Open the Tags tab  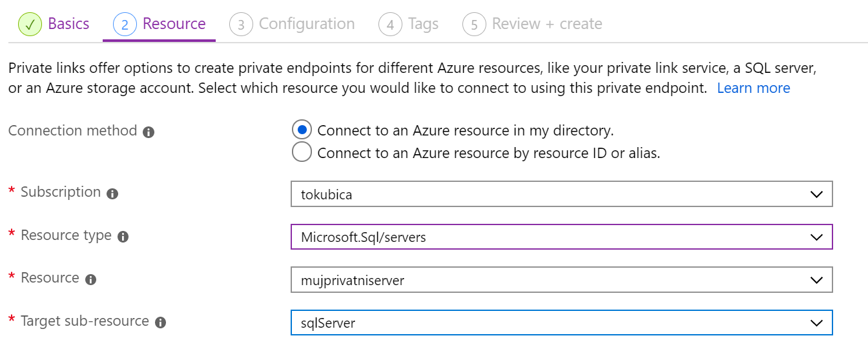click(424, 25)
